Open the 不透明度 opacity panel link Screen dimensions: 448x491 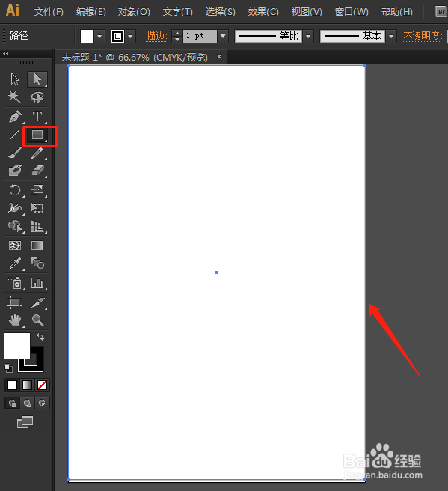(421, 37)
